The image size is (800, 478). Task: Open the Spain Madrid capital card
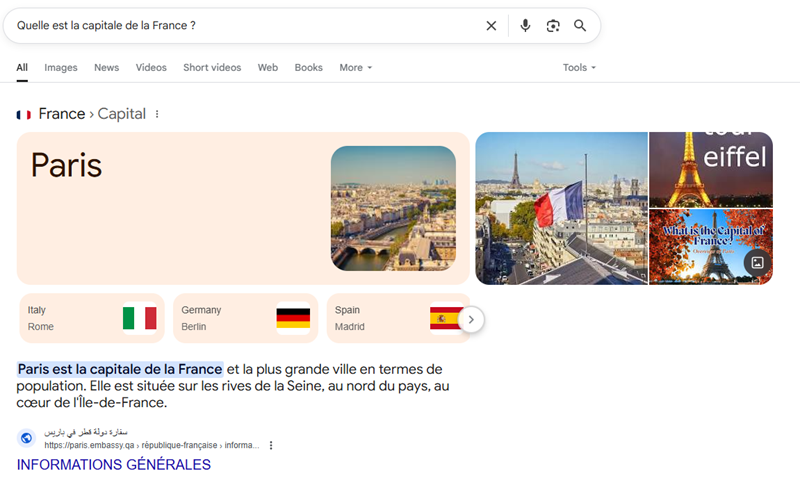(398, 318)
